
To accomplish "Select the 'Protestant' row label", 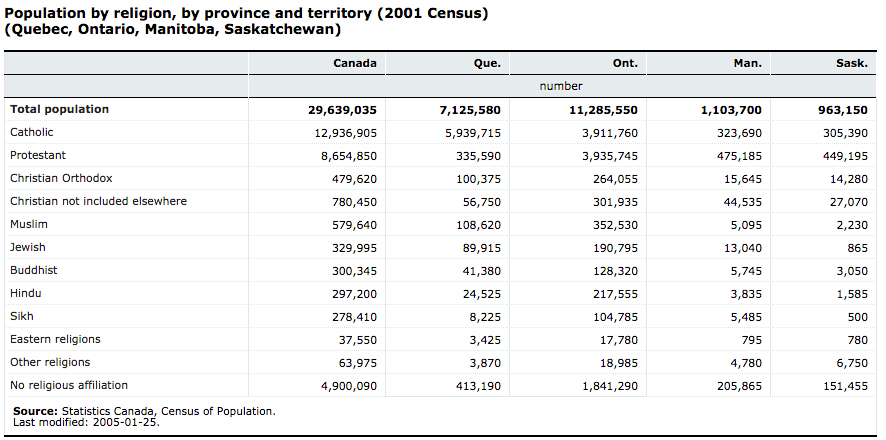I will click(x=38, y=155).
